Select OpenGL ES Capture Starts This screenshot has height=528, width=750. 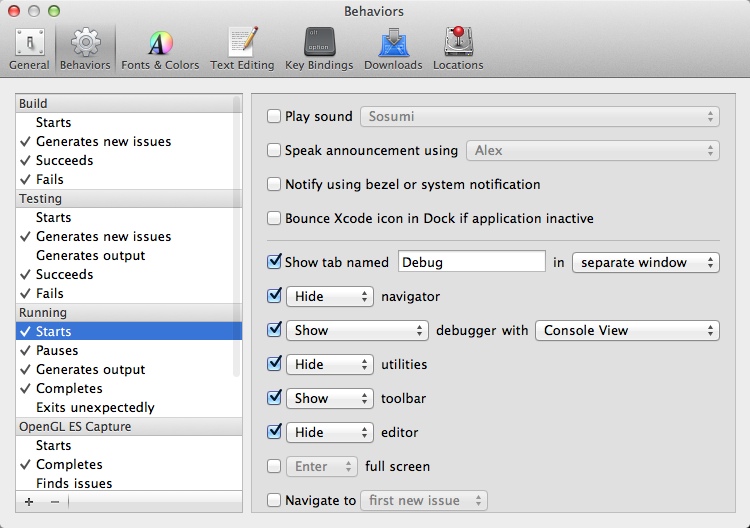click(x=129, y=445)
